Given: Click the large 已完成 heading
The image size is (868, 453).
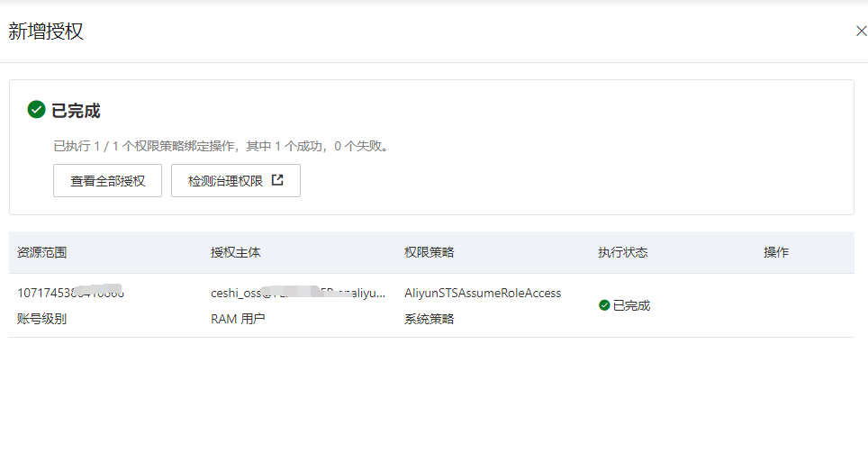Looking at the screenshot, I should click(76, 111).
